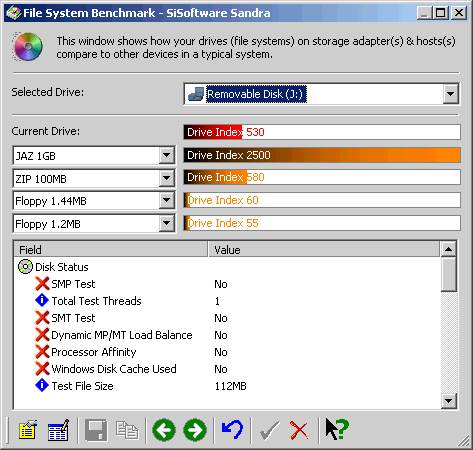Click the Field column header
This screenshot has width=473, height=450.
click(x=111, y=250)
